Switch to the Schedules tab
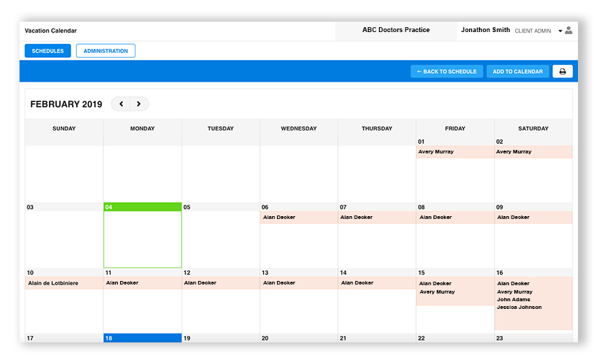 (x=48, y=51)
